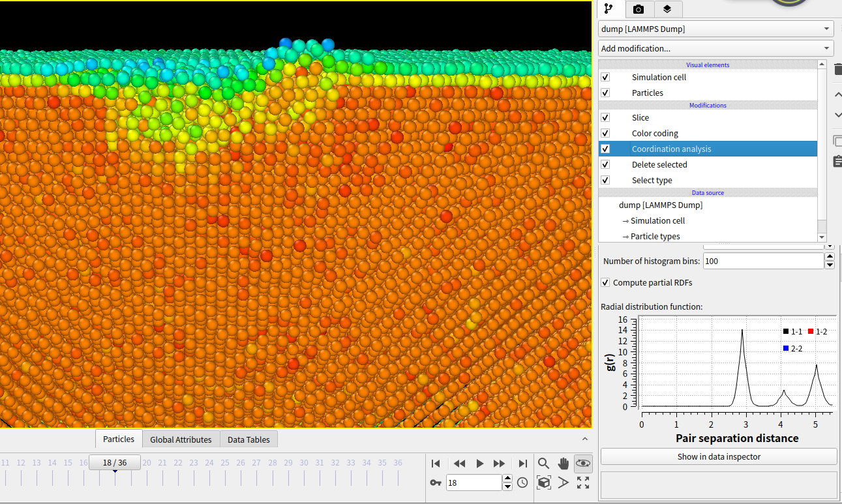Toggle the animation key mode icon

[x=435, y=482]
